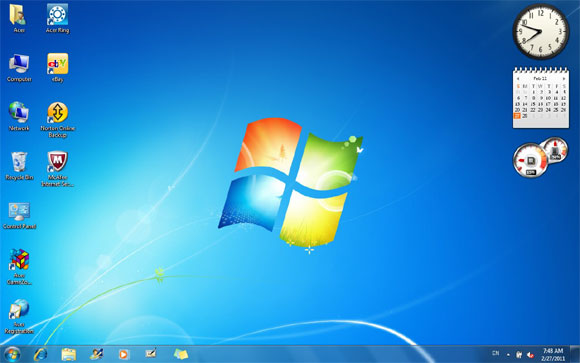Launch Windows Media Player from taskbar

point(124,354)
